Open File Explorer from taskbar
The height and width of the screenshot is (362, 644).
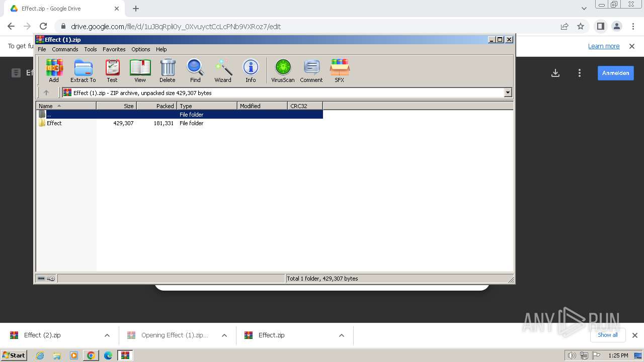point(57,355)
